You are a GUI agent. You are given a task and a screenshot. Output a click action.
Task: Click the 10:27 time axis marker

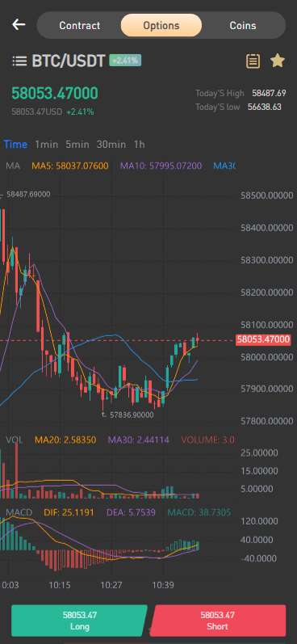[111, 585]
